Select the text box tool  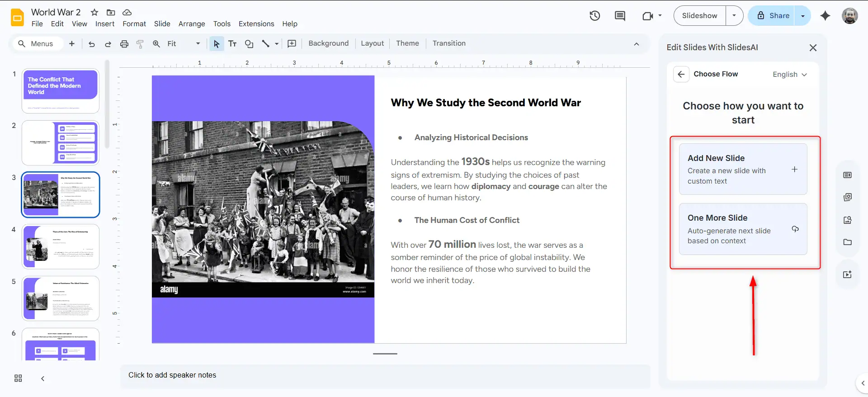coord(232,44)
